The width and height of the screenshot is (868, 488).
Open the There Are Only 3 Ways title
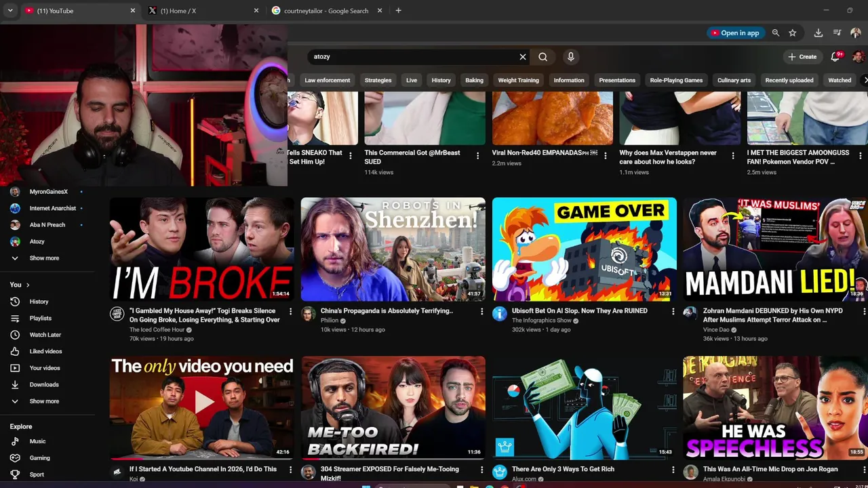coord(563,469)
